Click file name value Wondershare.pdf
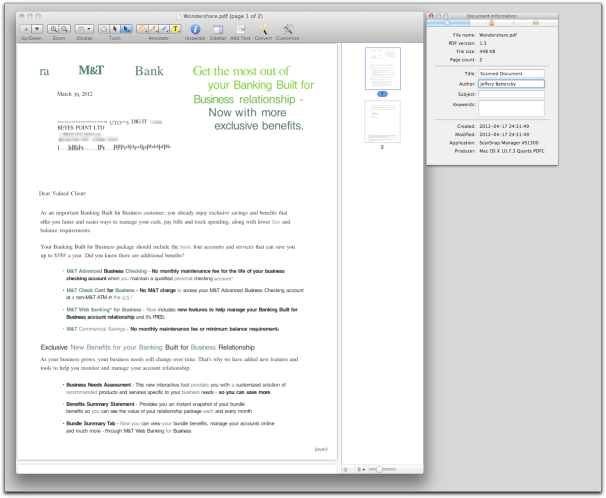This screenshot has height=498, width=606. (498, 35)
